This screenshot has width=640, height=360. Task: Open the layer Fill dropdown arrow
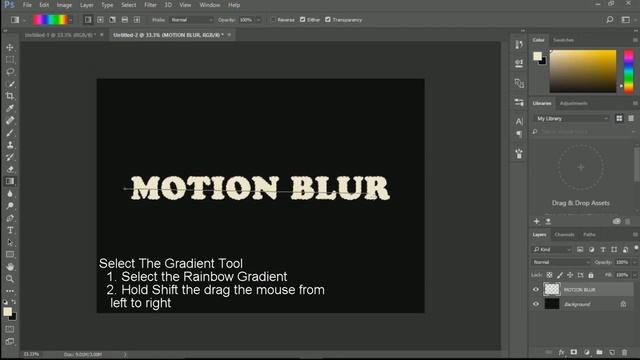[x=634, y=275]
